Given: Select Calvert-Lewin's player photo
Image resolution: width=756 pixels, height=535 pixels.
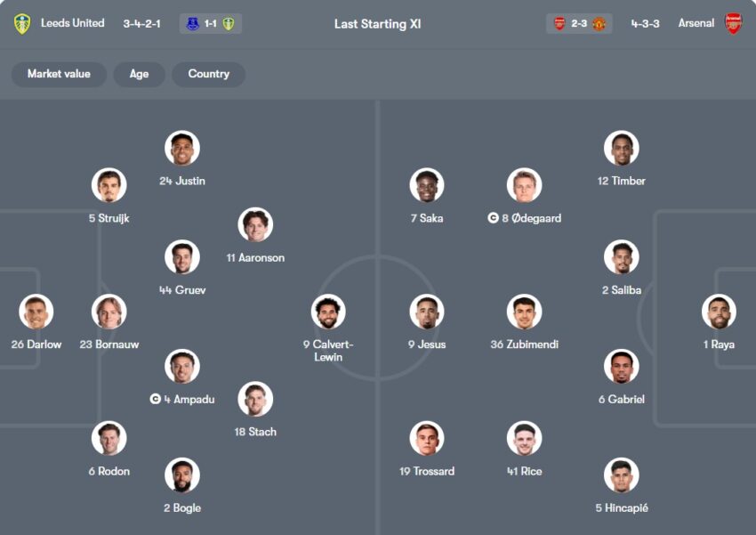Looking at the screenshot, I should point(329,312).
